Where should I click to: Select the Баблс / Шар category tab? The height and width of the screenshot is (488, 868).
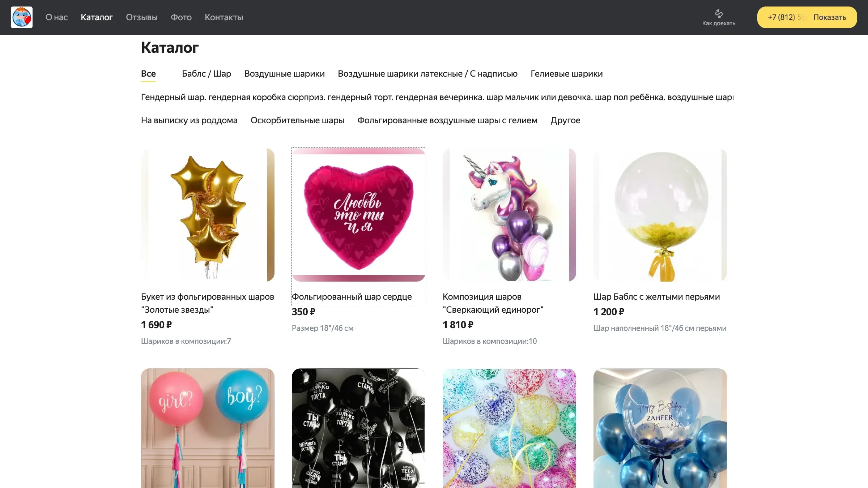207,74
